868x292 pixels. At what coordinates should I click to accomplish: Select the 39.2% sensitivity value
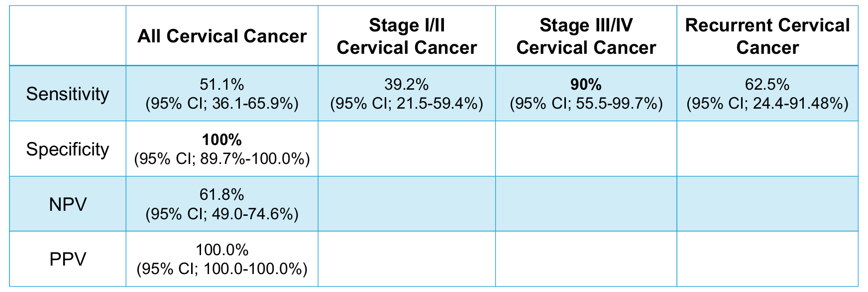pos(407,84)
